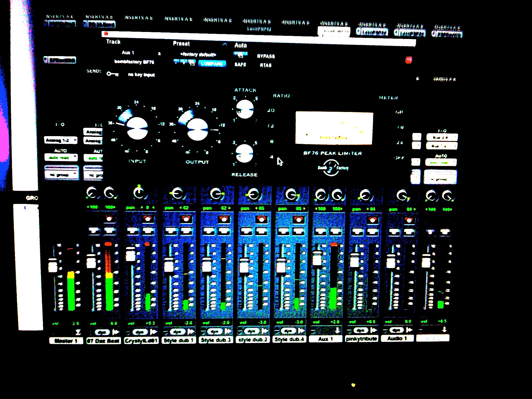
Task: Click the RELEASE knob
Action: [244, 154]
